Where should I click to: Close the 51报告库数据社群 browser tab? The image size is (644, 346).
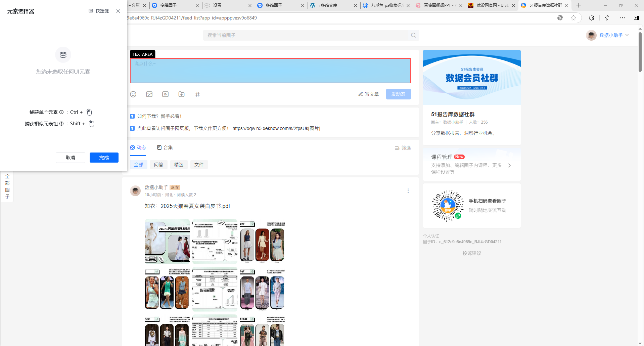566,5
